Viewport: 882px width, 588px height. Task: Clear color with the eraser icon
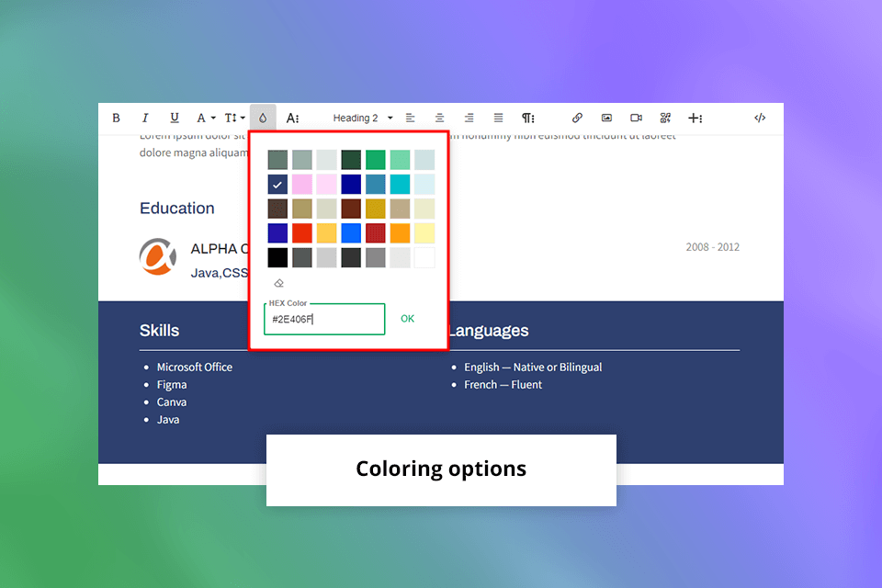(x=278, y=283)
